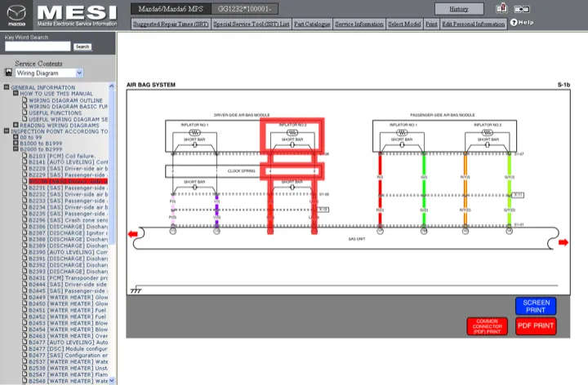
Task: Open Special Service Tool (SST) List
Action: (x=252, y=24)
